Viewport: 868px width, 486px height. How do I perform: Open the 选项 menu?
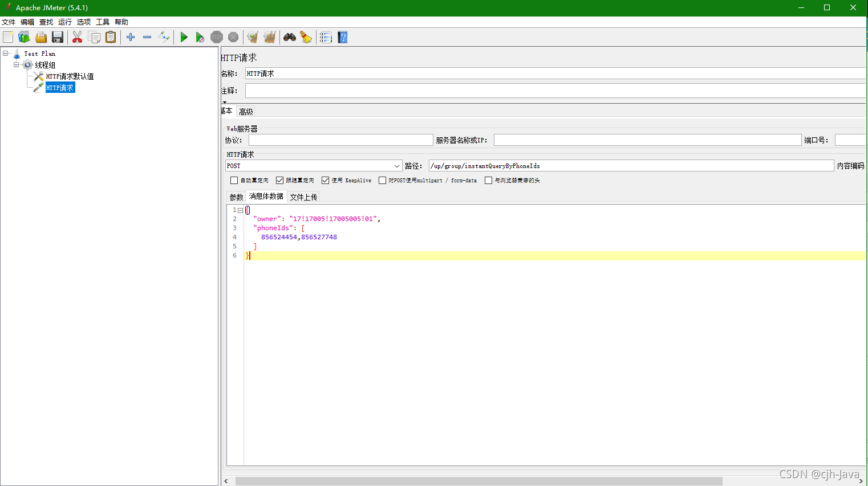pyautogui.click(x=84, y=22)
